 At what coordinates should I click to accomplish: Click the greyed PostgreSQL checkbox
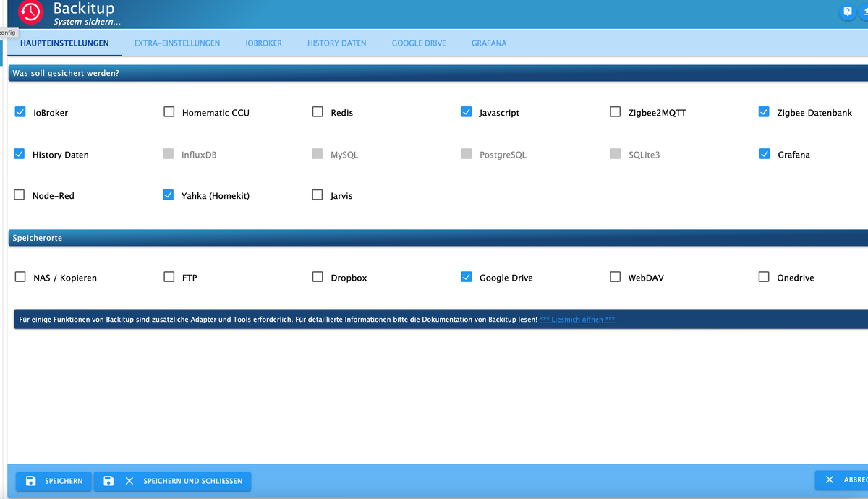(467, 154)
